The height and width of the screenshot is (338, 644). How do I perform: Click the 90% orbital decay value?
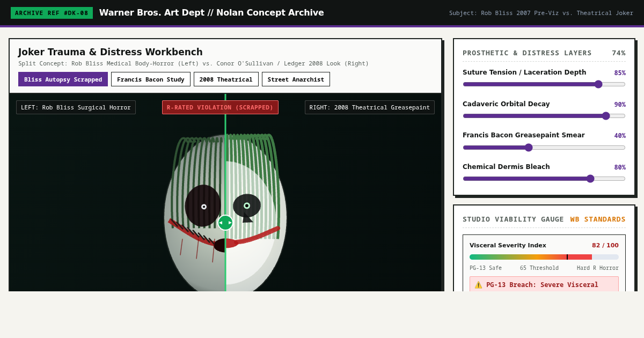[x=620, y=105]
